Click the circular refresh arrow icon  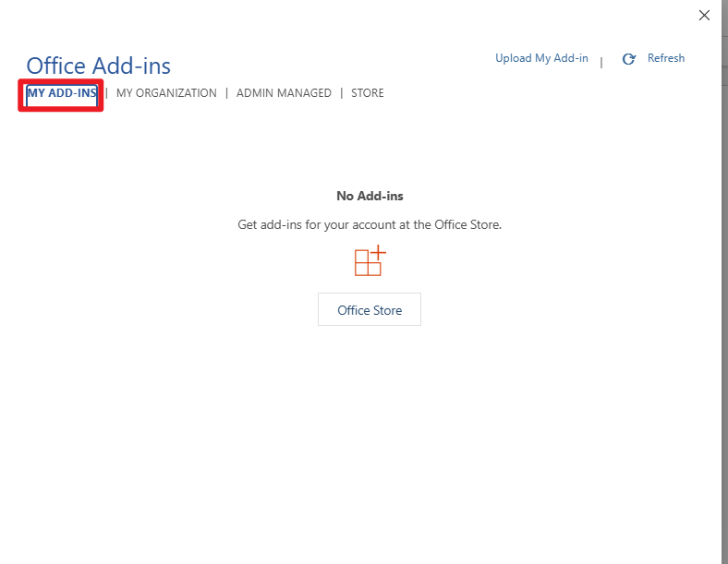(628, 59)
